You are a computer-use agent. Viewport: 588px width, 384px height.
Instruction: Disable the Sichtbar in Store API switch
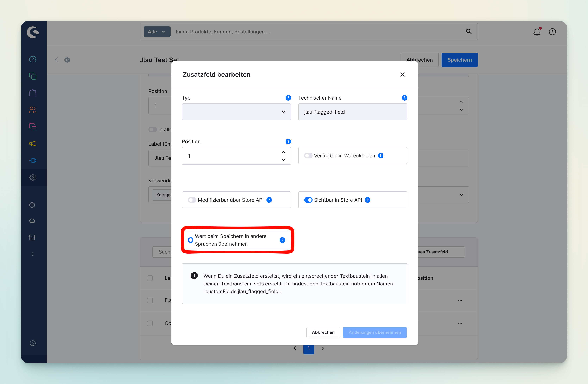308,200
